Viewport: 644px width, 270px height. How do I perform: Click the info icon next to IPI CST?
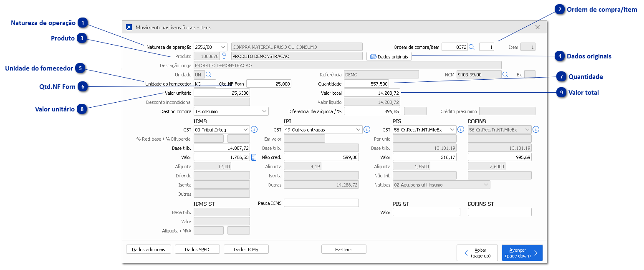click(x=367, y=130)
